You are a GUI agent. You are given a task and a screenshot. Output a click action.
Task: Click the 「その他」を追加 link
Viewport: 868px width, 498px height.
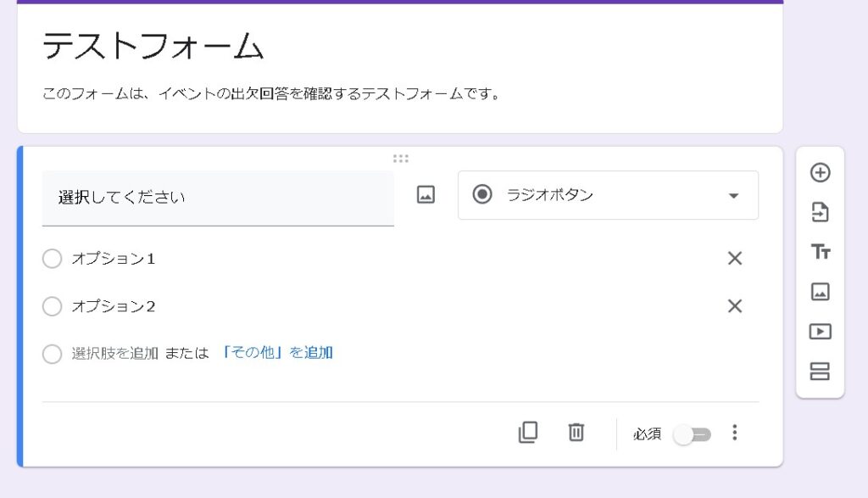[x=277, y=353]
